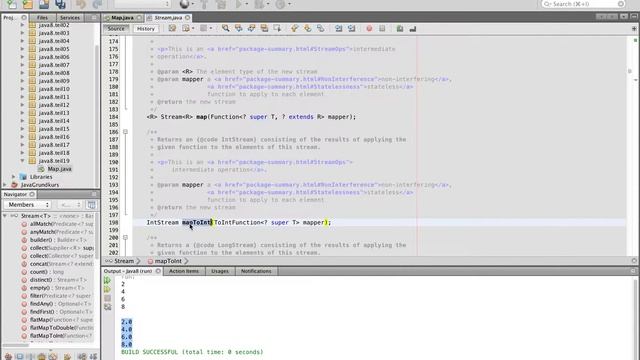Switch to the Files tab
The width and height of the screenshot is (640, 360).
point(42,18)
